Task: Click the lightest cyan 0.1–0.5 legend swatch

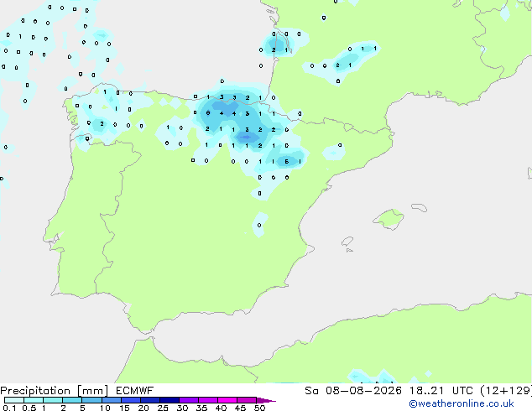Action: click(14, 400)
